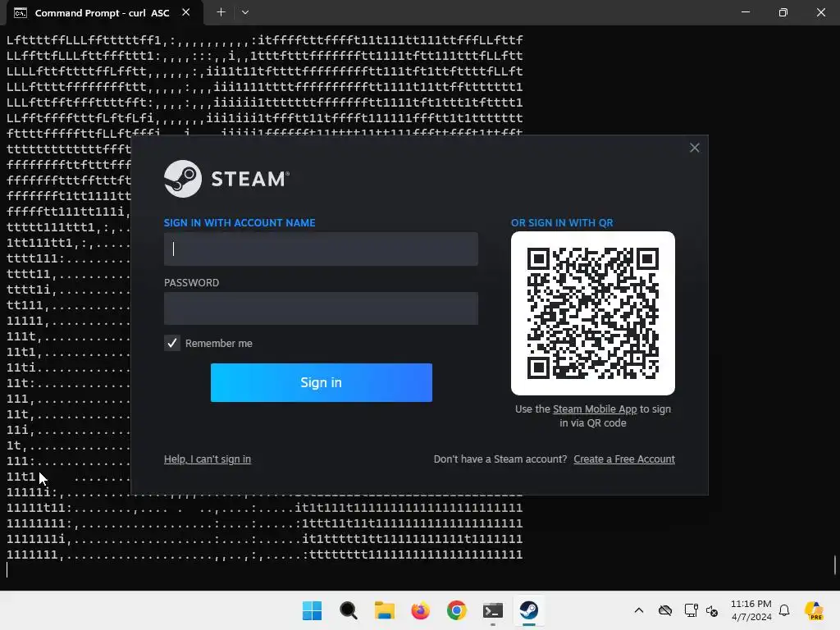Click the Steam logo in sign-in dialog

pos(226,179)
